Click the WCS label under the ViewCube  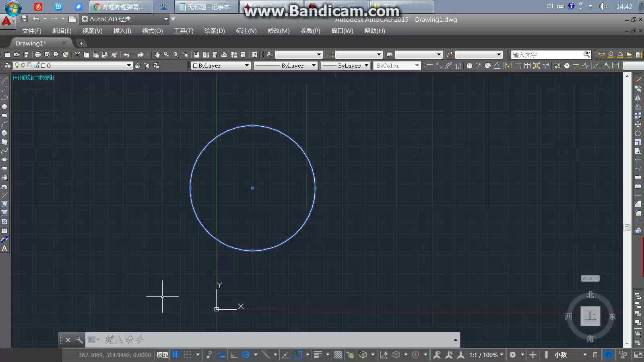click(590, 278)
